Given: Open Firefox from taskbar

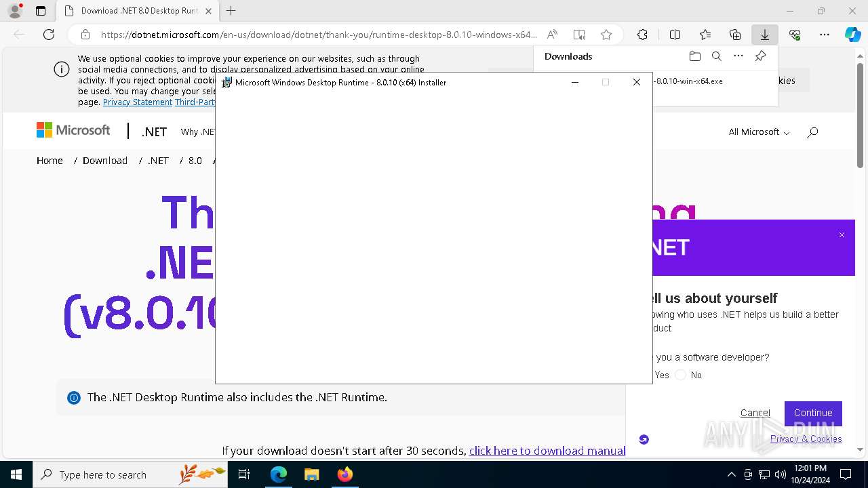Looking at the screenshot, I should (344, 474).
